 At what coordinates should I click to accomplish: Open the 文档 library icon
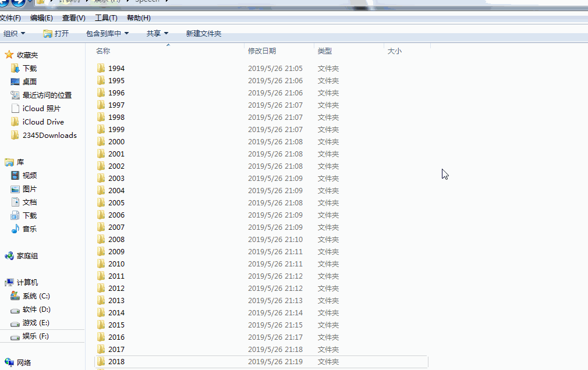pos(15,202)
